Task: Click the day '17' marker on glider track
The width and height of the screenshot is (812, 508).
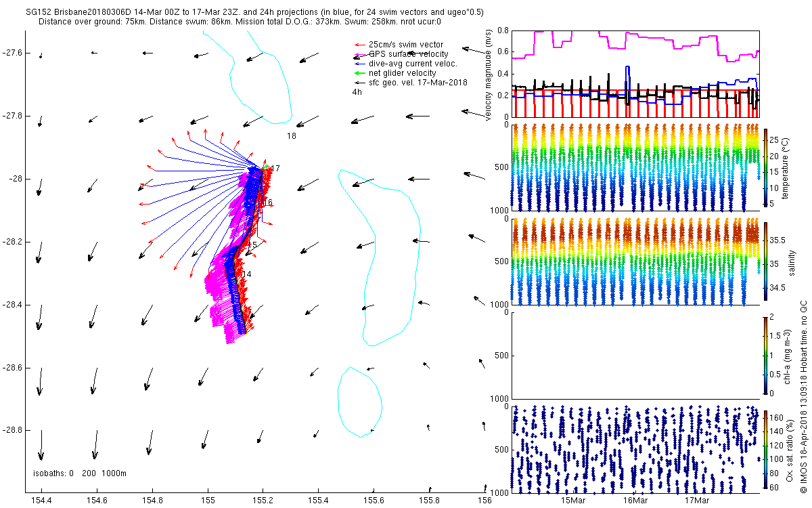Action: click(275, 168)
